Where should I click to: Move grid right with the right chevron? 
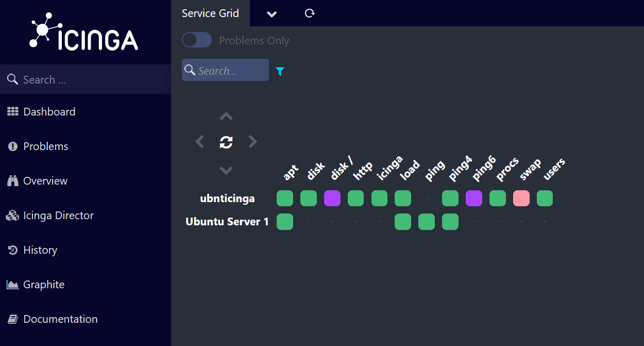252,142
